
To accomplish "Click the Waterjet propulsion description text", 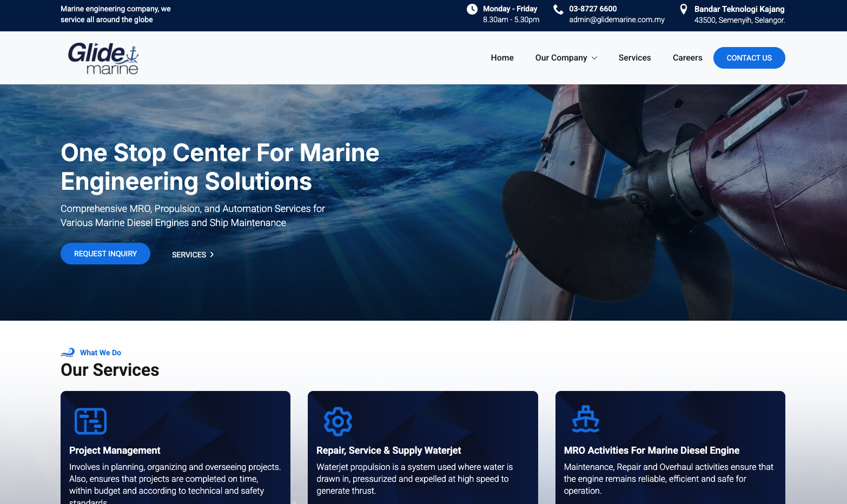I will click(x=415, y=479).
